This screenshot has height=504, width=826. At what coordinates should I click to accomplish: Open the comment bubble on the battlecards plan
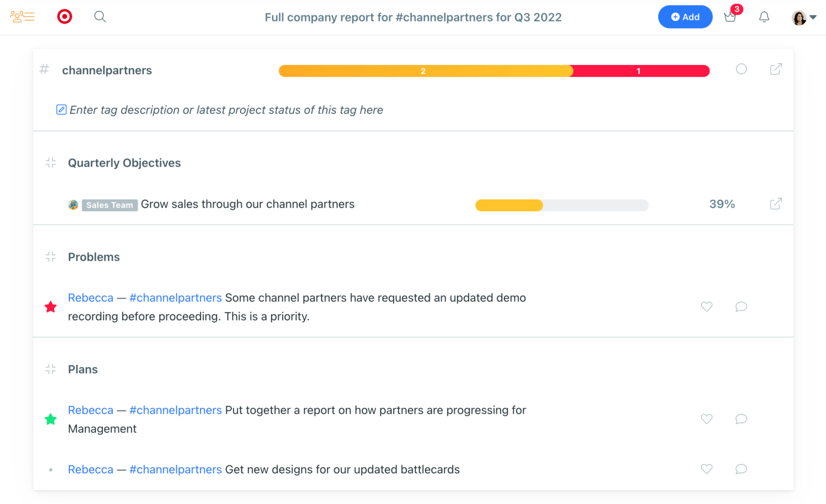pos(741,469)
